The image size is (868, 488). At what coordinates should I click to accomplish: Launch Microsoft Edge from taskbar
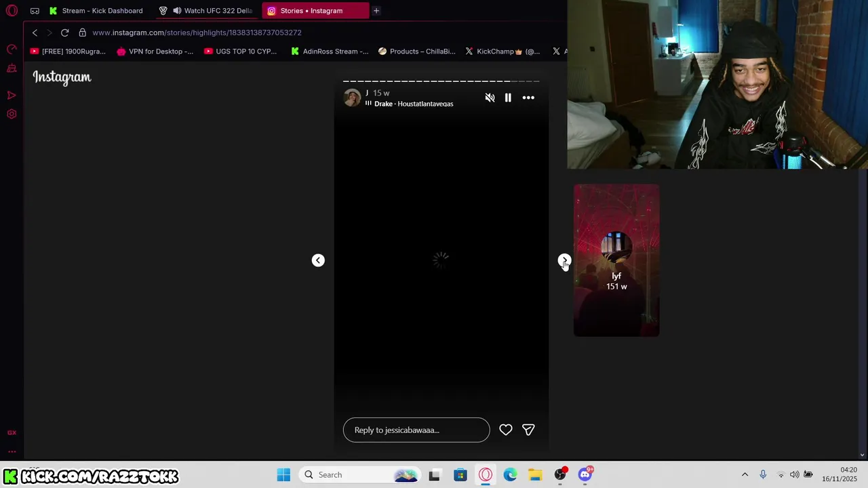tap(510, 474)
